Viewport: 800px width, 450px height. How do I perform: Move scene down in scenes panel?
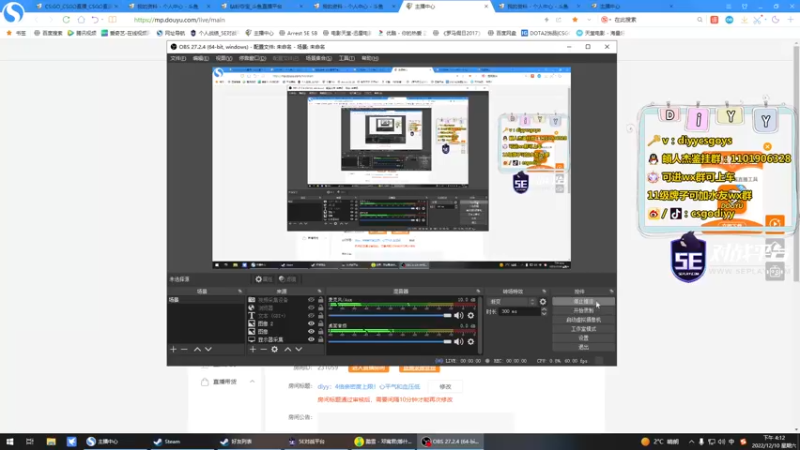pos(208,349)
